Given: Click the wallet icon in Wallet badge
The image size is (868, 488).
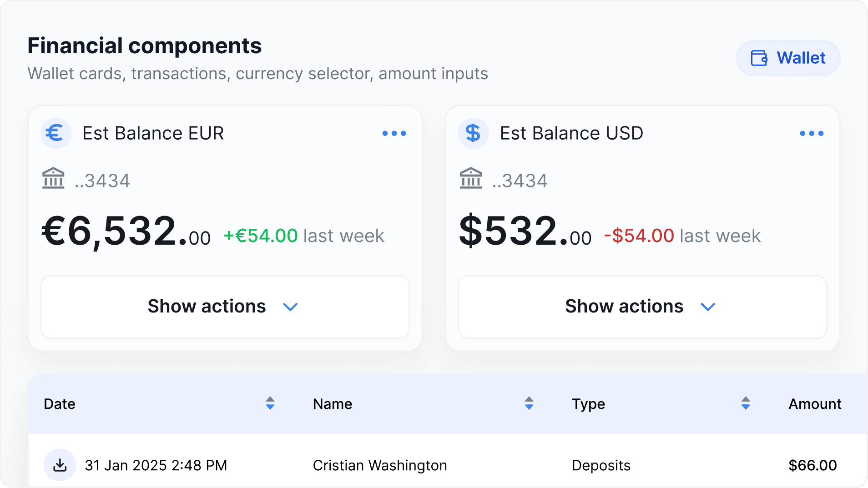Looking at the screenshot, I should 759,58.
